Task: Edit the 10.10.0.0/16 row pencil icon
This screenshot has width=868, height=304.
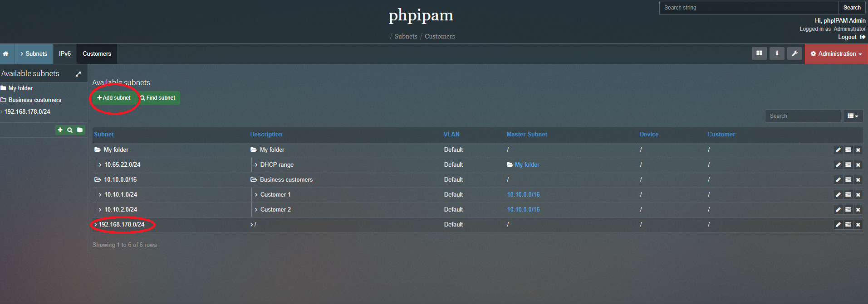Action: [838, 180]
